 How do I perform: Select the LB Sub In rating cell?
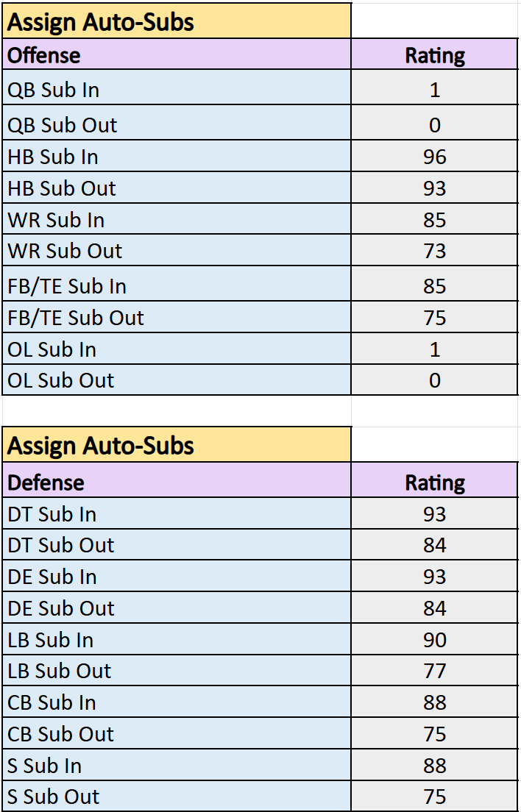click(434, 640)
